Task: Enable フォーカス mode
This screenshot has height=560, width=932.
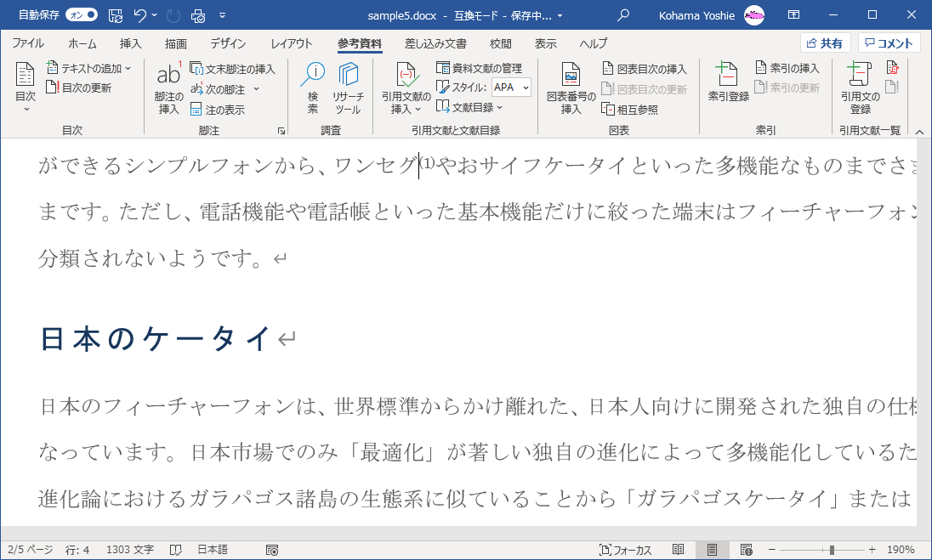Action: pyautogui.click(x=625, y=550)
